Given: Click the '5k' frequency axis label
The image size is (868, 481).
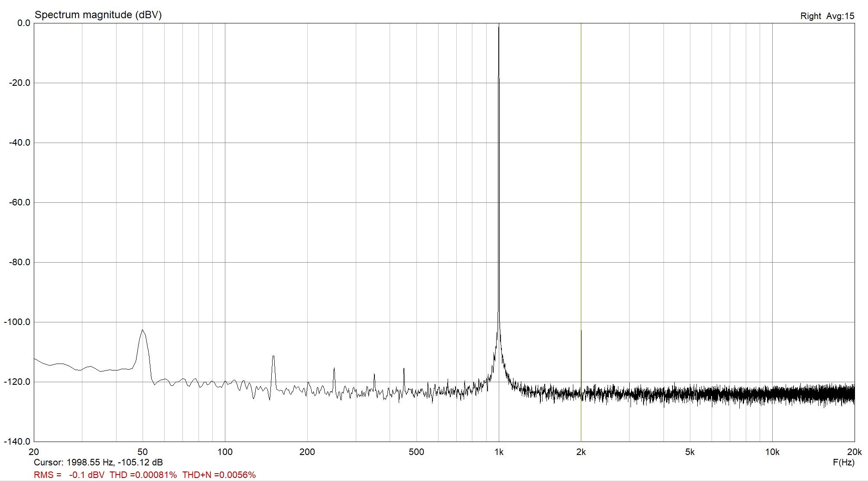Looking at the screenshot, I should [690, 452].
